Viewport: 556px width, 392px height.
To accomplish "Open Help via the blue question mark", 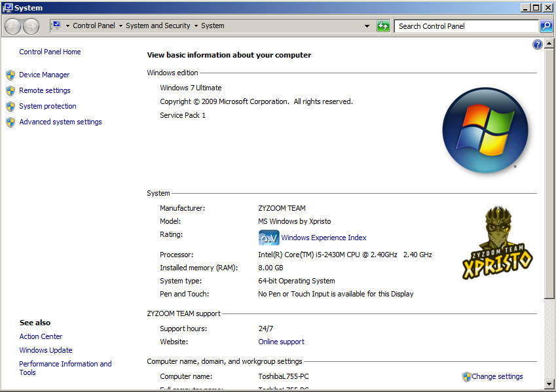I will pyautogui.click(x=538, y=45).
